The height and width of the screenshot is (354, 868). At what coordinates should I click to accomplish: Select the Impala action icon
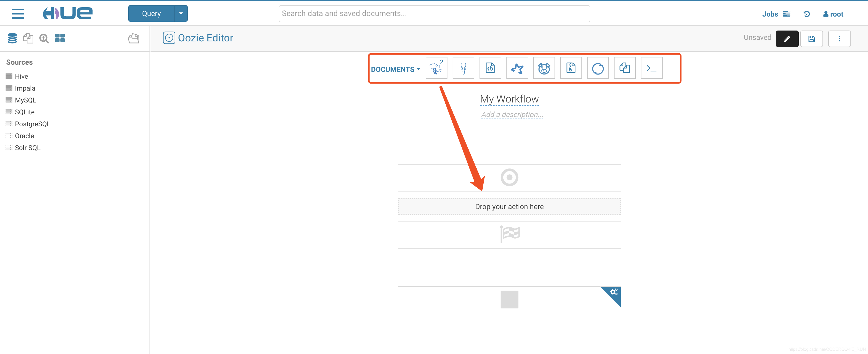click(463, 68)
